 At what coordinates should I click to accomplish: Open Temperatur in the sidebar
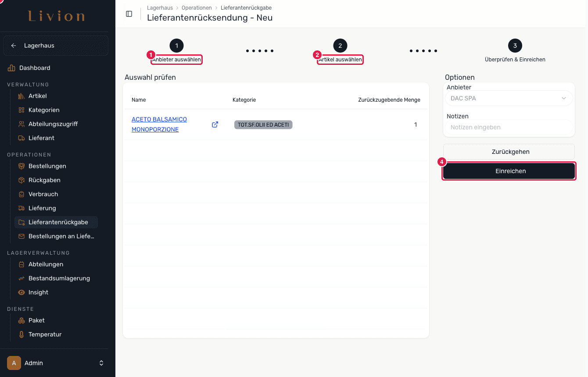45,334
